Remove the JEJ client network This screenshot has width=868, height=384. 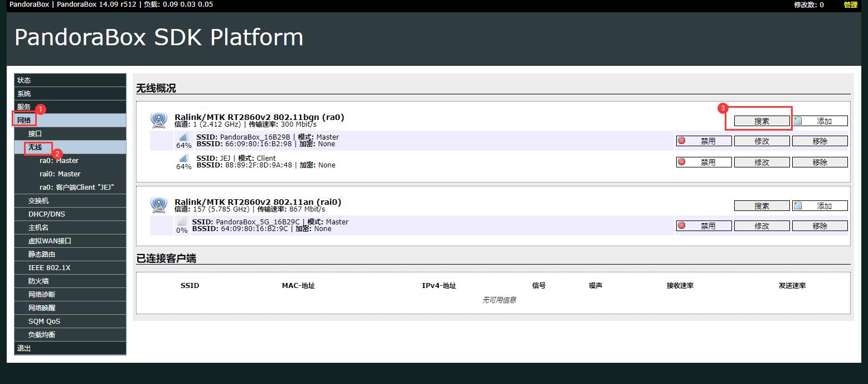[819, 162]
